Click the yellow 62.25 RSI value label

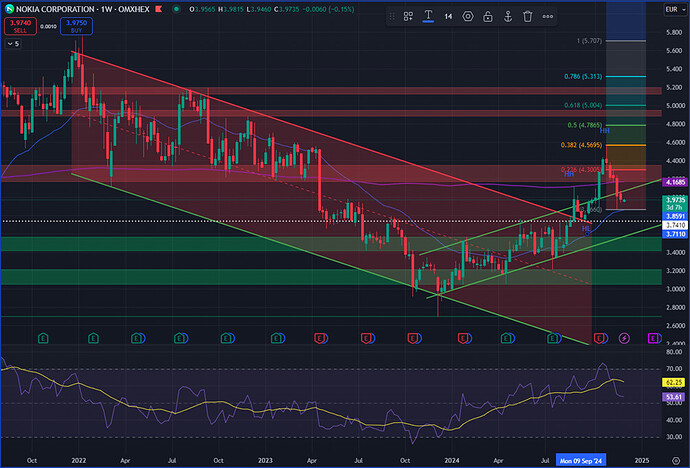pos(674,382)
